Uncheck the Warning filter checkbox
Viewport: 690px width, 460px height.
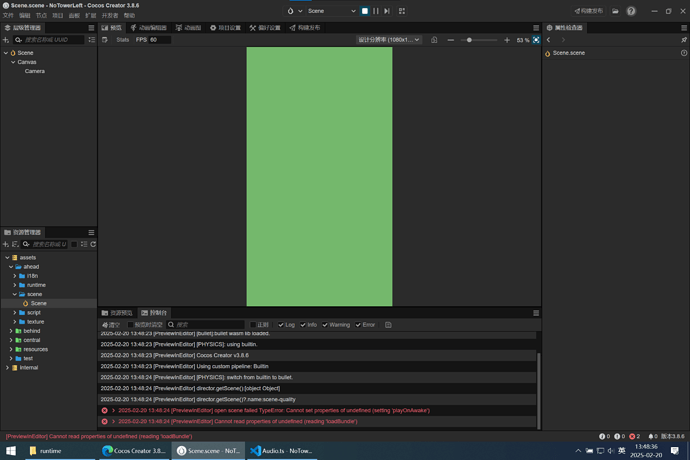pos(325,325)
